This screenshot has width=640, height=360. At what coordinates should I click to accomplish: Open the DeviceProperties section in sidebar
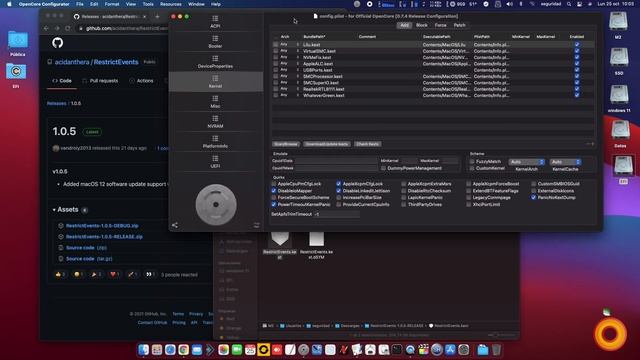pos(215,62)
